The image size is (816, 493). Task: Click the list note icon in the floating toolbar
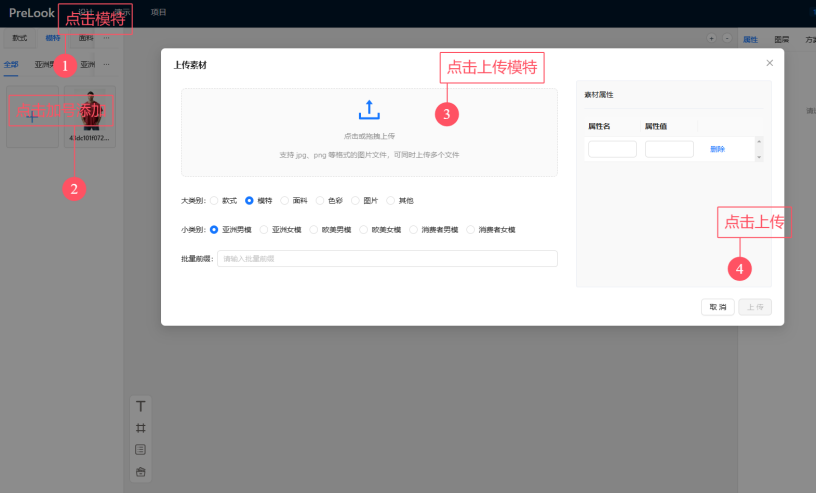(141, 449)
